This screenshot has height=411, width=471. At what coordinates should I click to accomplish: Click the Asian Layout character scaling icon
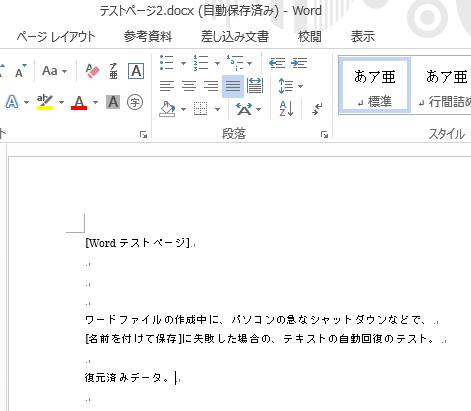(244, 109)
